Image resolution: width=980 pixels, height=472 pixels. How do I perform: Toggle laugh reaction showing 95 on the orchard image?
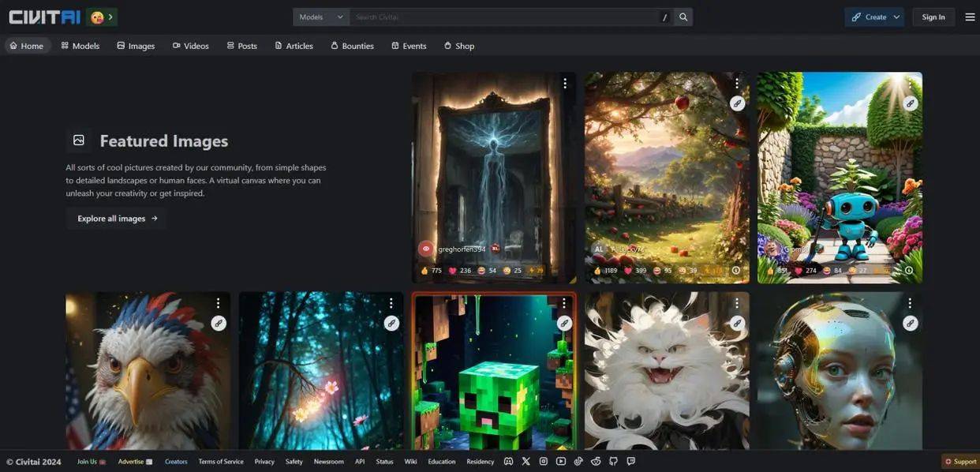[x=664, y=270]
